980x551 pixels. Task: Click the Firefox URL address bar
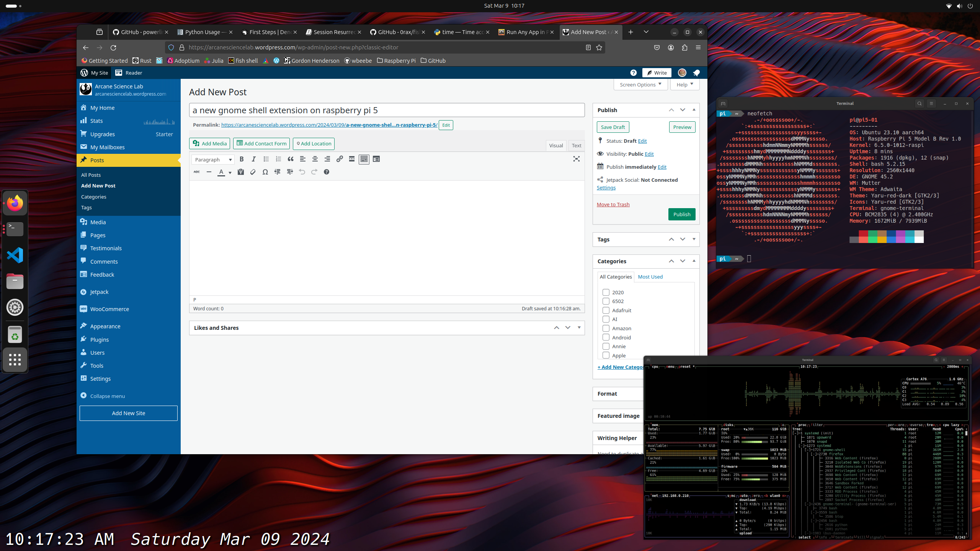pos(385,47)
